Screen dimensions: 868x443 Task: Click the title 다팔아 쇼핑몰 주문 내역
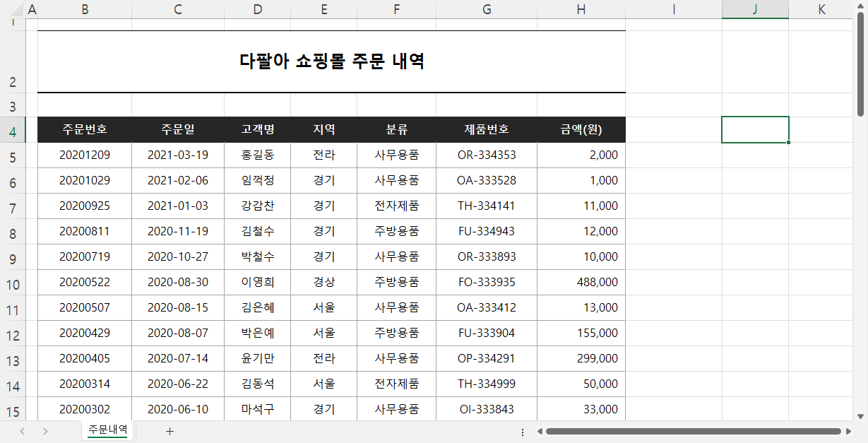pyautogui.click(x=332, y=61)
